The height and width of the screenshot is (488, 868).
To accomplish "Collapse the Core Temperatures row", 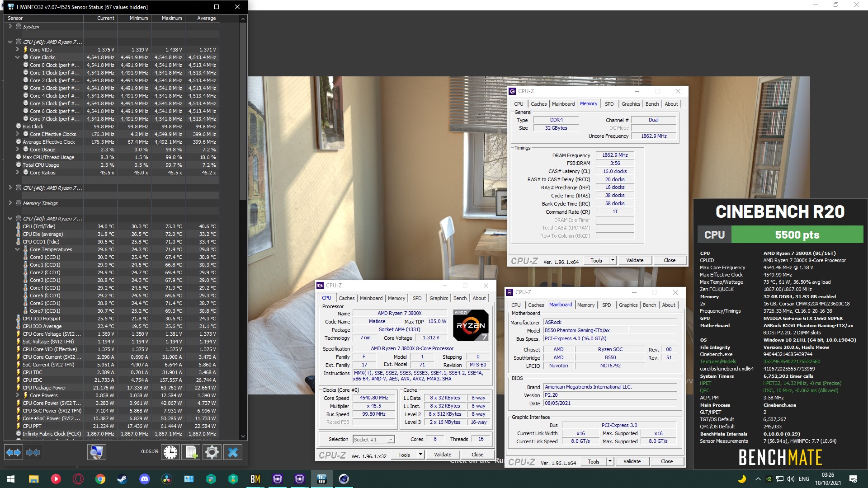I will click(x=17, y=249).
